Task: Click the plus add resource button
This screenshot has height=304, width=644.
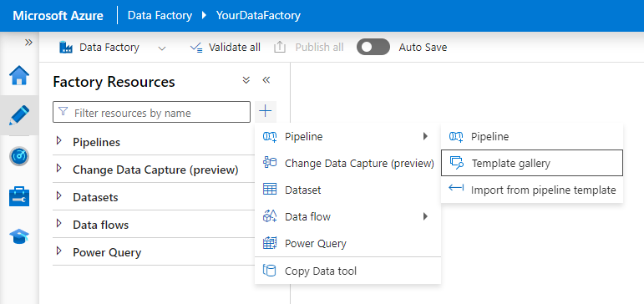Action: tap(266, 111)
